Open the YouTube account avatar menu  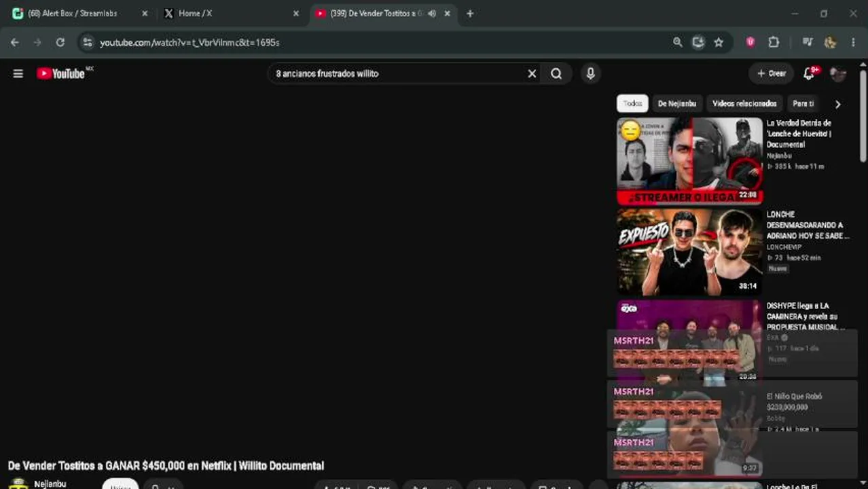(x=838, y=73)
